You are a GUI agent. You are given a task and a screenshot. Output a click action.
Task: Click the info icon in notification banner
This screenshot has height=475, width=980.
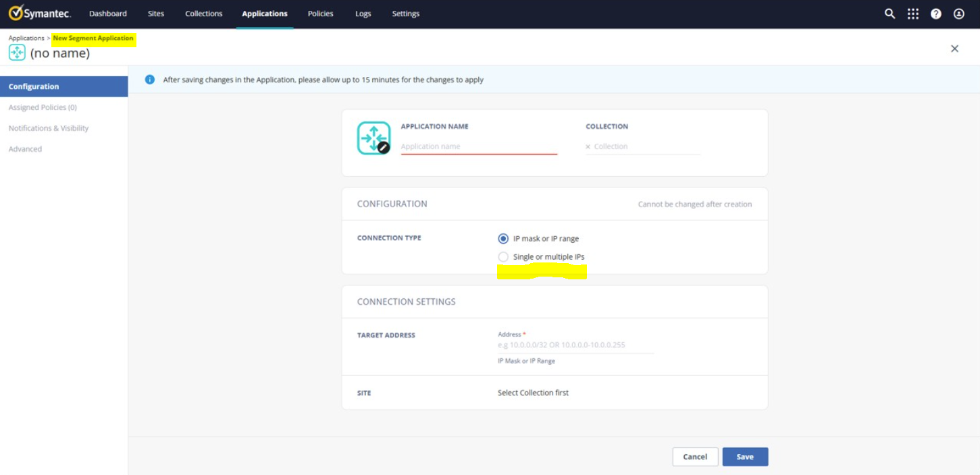pyautogui.click(x=150, y=80)
